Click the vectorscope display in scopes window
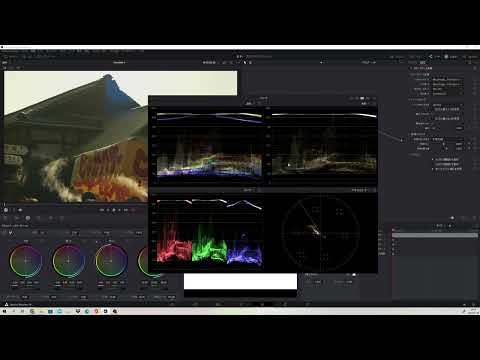480x360 pixels. tap(321, 233)
